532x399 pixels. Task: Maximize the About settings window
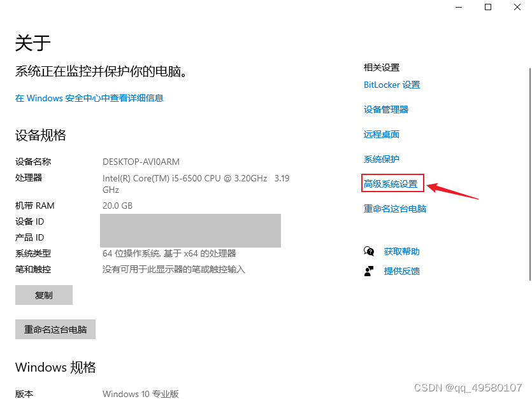488,7
